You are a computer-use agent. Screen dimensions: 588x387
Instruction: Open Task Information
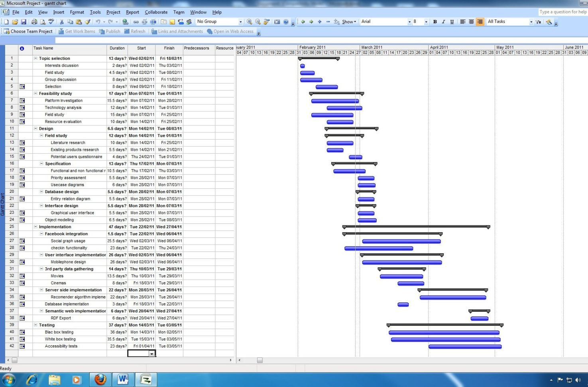[x=163, y=22]
